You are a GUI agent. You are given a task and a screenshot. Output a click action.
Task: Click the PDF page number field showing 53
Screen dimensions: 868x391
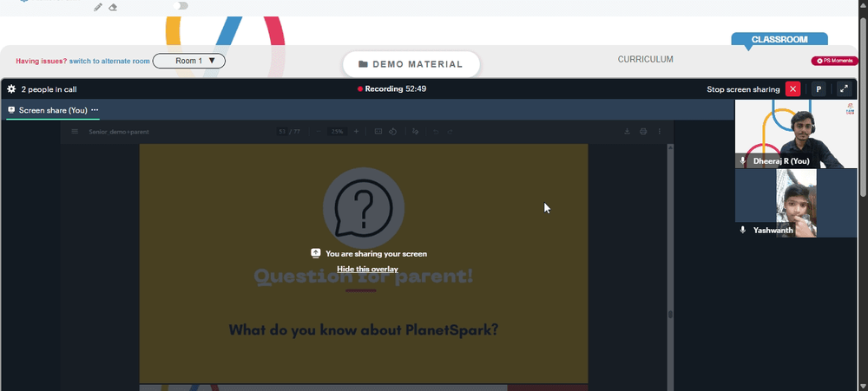pyautogui.click(x=282, y=132)
